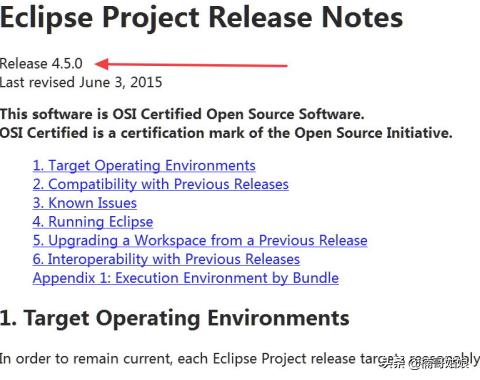Click the large Target Operating Environments section heading
This screenshot has width=480, height=380.
[x=175, y=318]
